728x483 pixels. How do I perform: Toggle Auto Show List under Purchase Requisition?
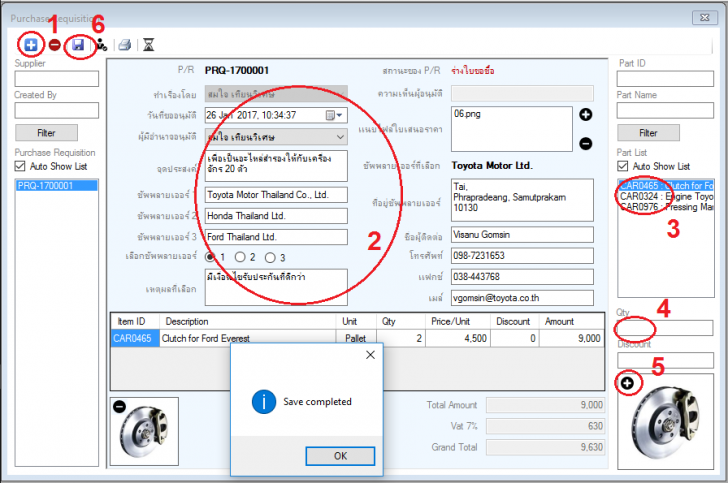(20, 166)
